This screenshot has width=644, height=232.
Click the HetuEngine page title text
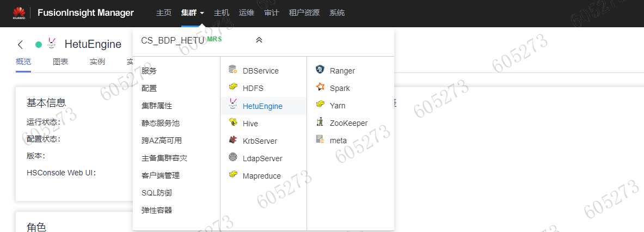point(93,44)
